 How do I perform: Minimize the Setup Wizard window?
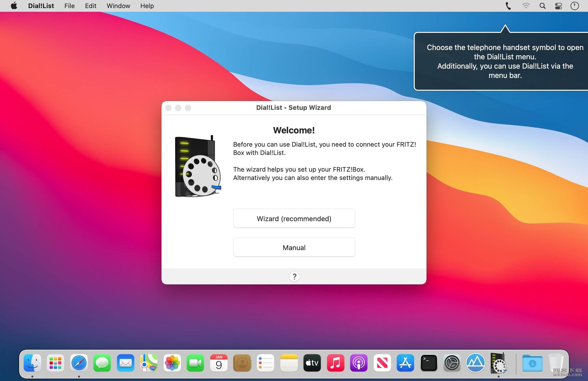[x=178, y=108]
